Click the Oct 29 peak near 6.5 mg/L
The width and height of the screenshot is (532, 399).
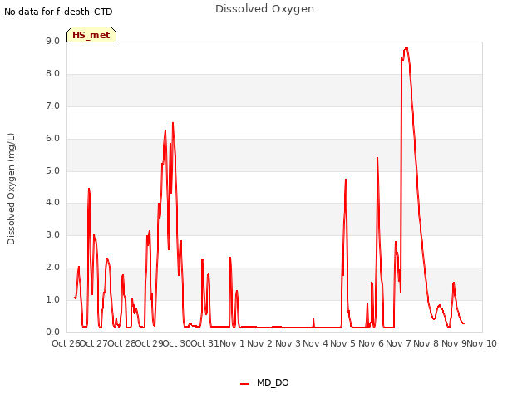(173, 123)
